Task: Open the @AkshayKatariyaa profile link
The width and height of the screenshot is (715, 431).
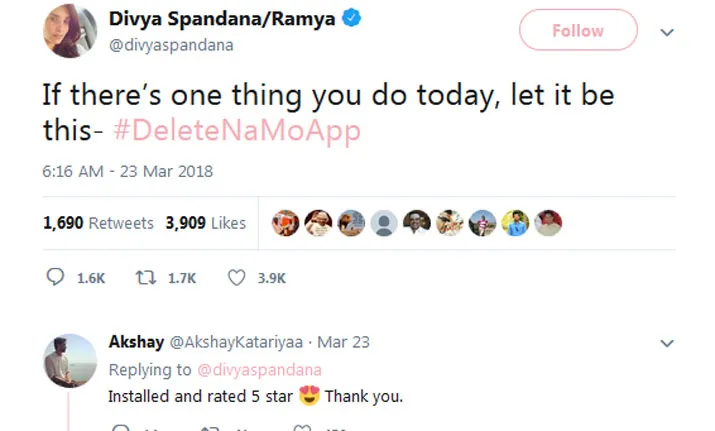Action: tap(227, 342)
